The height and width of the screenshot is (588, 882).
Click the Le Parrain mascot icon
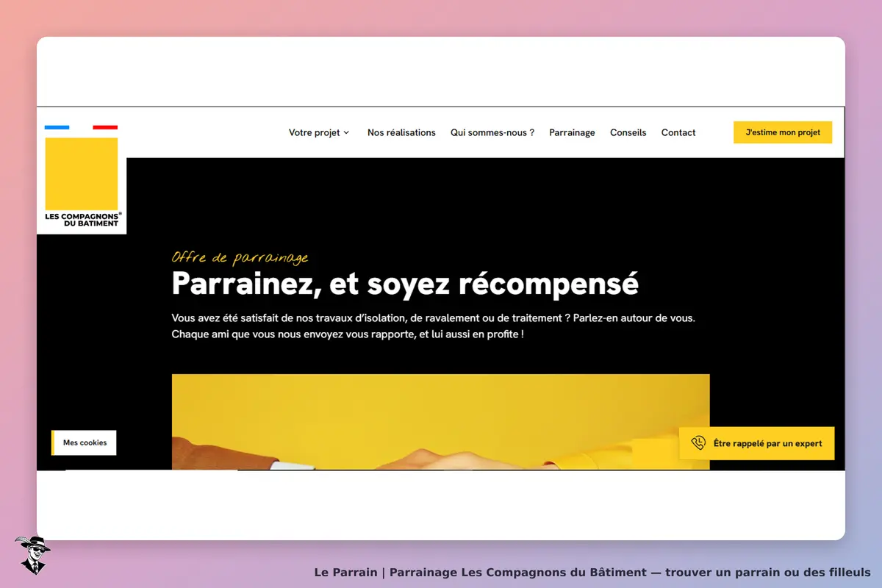coord(32,555)
